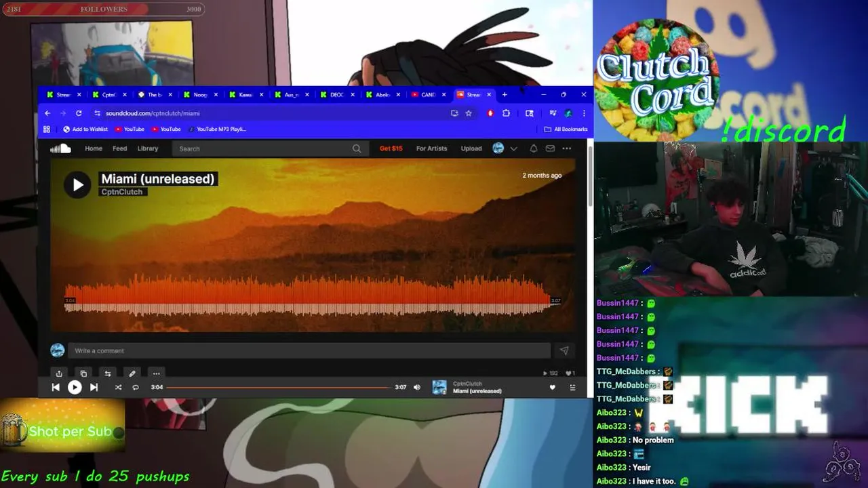
Task: Click the soundcloud.com address bar
Action: click(271, 113)
